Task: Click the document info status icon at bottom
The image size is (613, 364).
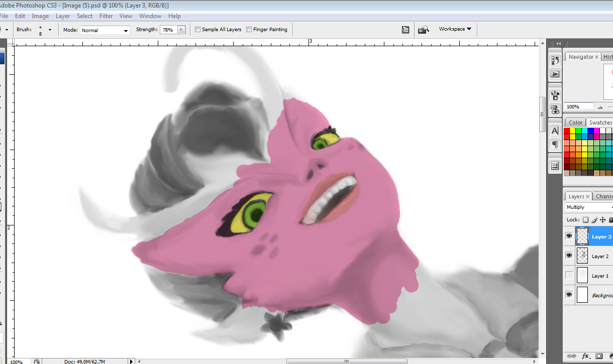Action: click(37, 361)
